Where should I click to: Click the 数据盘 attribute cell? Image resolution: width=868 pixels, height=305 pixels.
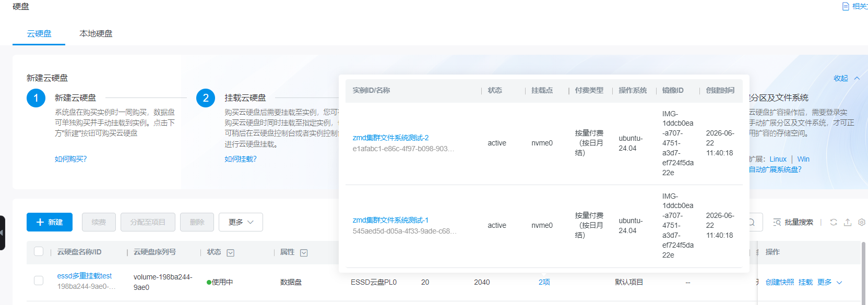tap(291, 282)
